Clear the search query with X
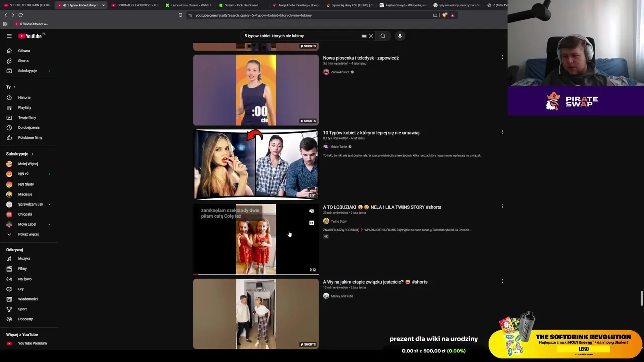Image resolution: width=644 pixels, height=362 pixels. (x=371, y=36)
